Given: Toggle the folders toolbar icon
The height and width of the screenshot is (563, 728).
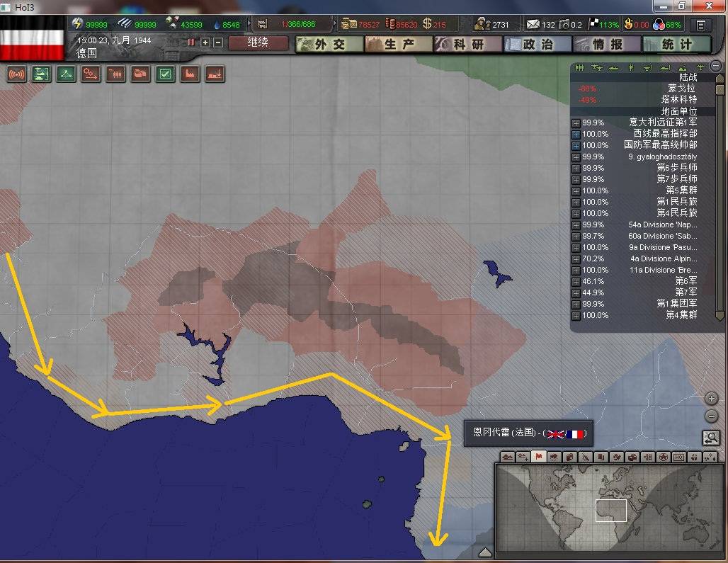Looking at the screenshot, I should pos(140,74).
